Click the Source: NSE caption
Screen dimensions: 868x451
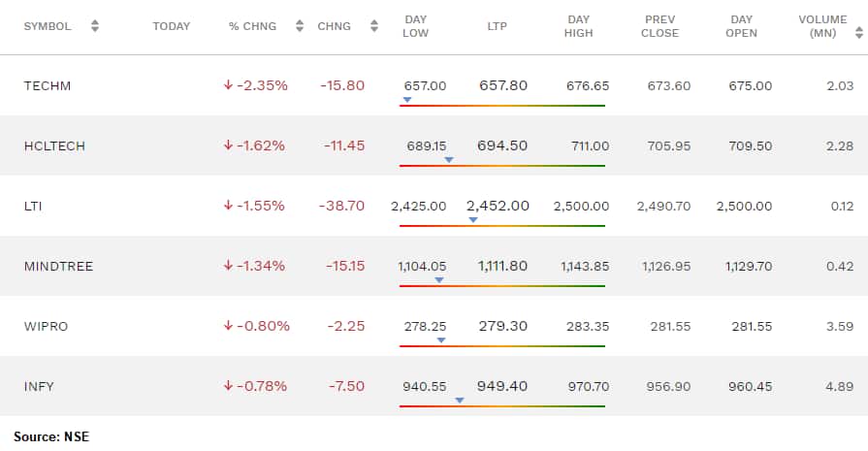tap(51, 436)
